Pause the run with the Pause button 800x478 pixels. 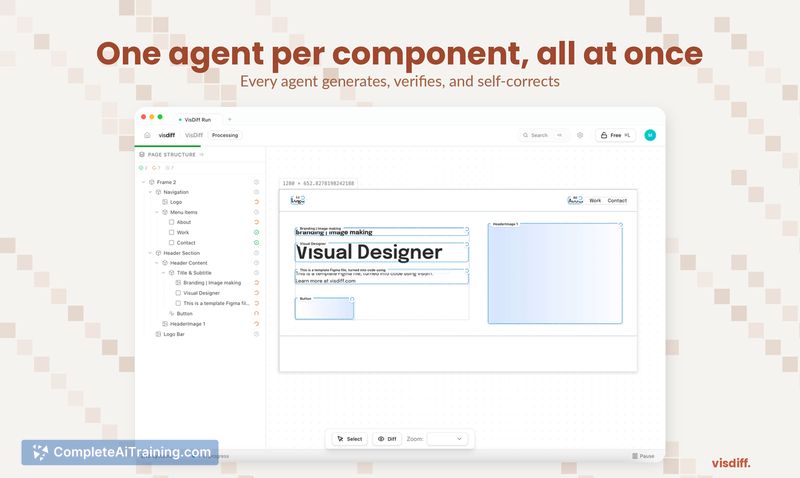[x=643, y=456]
